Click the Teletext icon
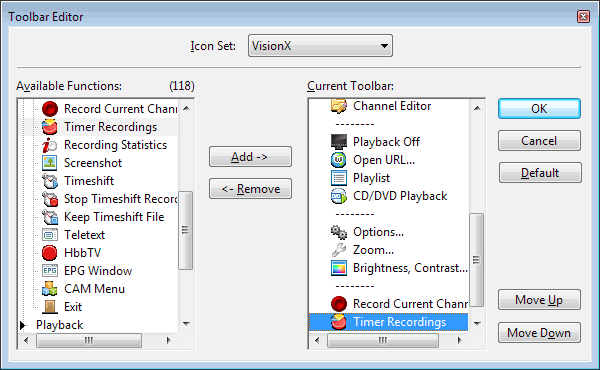The image size is (600, 370). pos(50,235)
